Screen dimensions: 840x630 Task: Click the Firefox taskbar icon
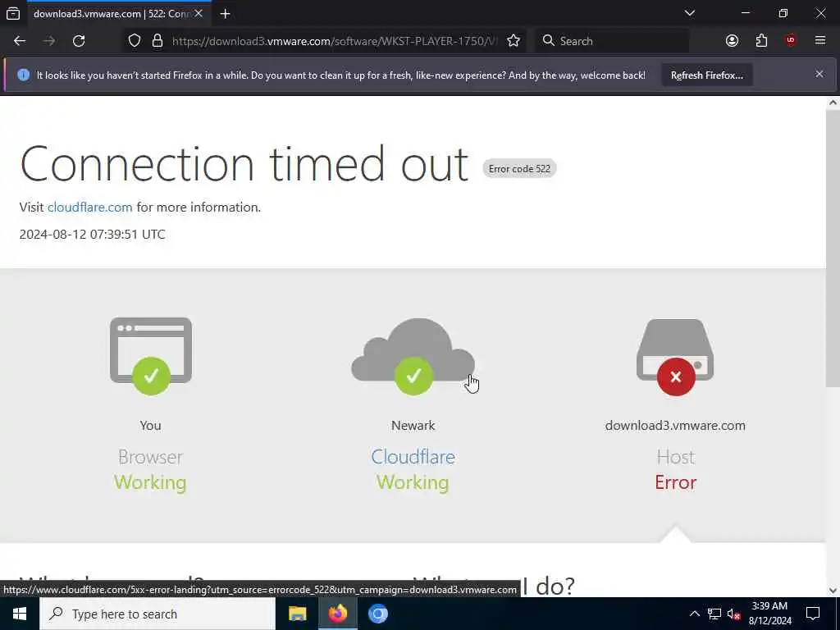click(x=338, y=614)
